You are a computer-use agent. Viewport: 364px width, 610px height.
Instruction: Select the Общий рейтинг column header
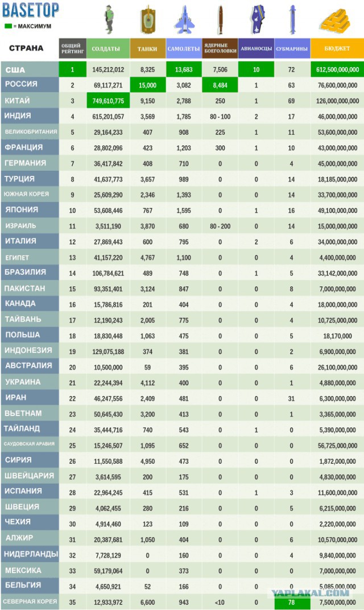[72, 48]
